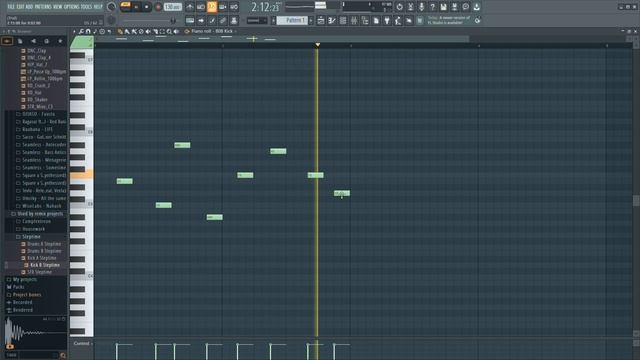Click the play/pause transport button
Viewport: 640px width, 360px height.
pyautogui.click(x=136, y=7)
